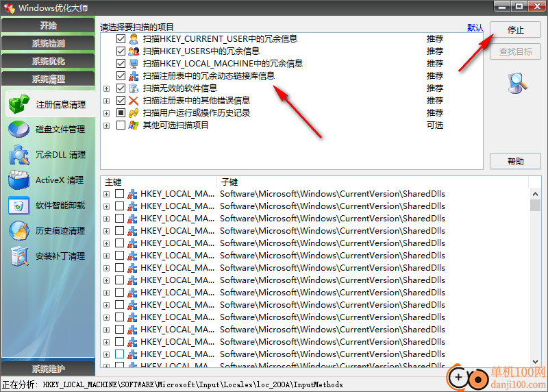The height and width of the screenshot is (392, 548).
Task: Click the second result row's registry icon
Action: [x=132, y=206]
